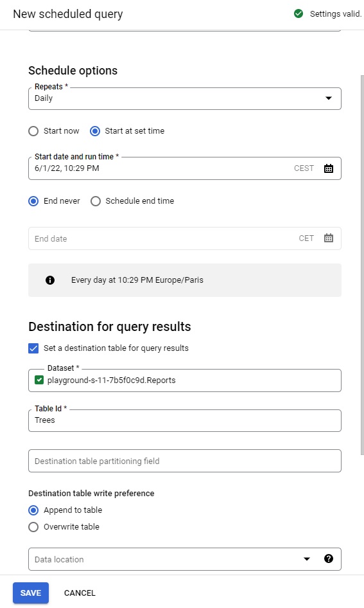Screen dimensions: 364x608
Task: Click the Destination table partitioning field input
Action: click(185, 461)
